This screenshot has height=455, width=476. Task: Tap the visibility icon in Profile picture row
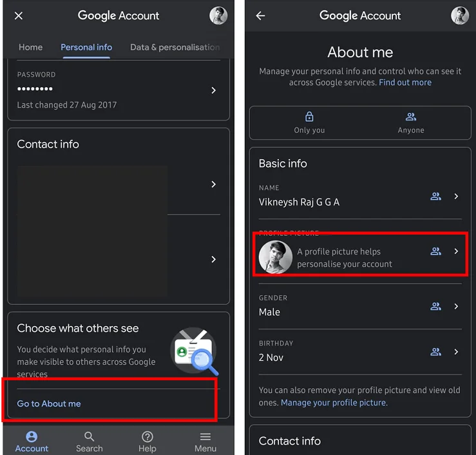(435, 251)
